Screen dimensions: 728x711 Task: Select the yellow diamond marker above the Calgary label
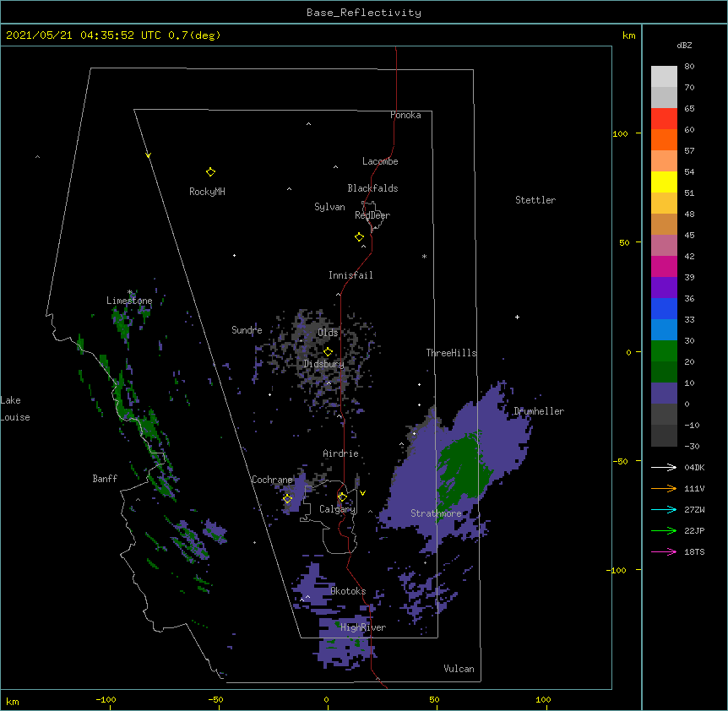pyautogui.click(x=342, y=497)
